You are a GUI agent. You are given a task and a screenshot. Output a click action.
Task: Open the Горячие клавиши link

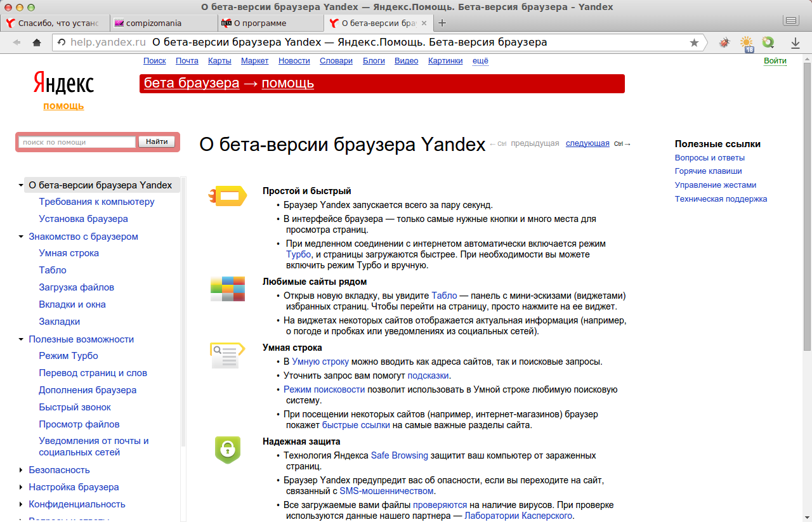709,171
